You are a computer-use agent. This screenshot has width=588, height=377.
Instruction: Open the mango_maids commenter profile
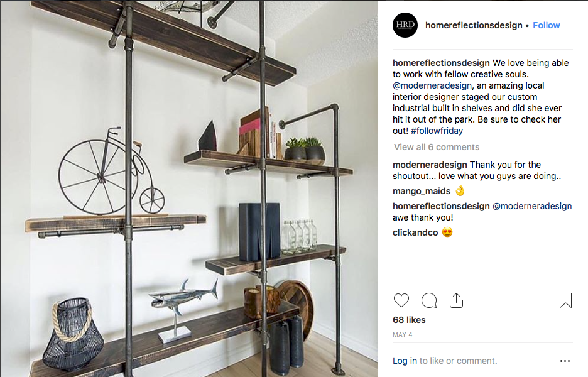pyautogui.click(x=422, y=191)
